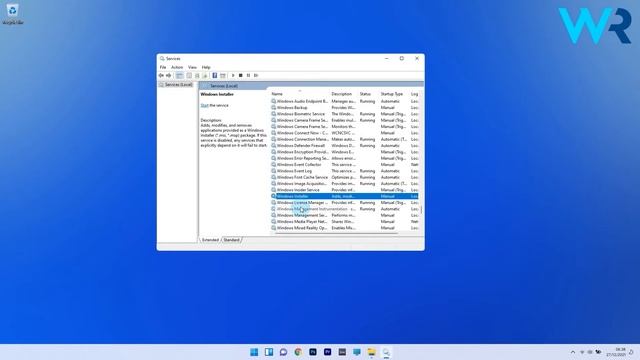This screenshot has height=360, width=640.
Task: Open the Action menu
Action: coord(177,67)
